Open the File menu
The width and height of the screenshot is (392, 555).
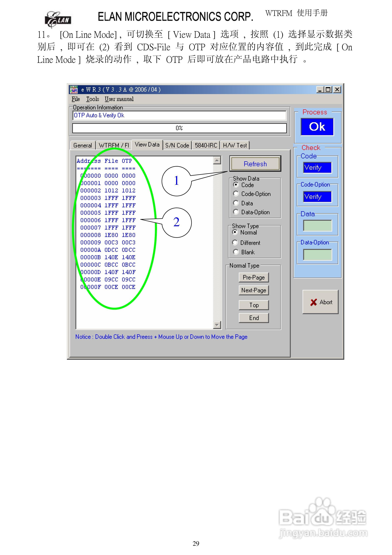tap(76, 99)
